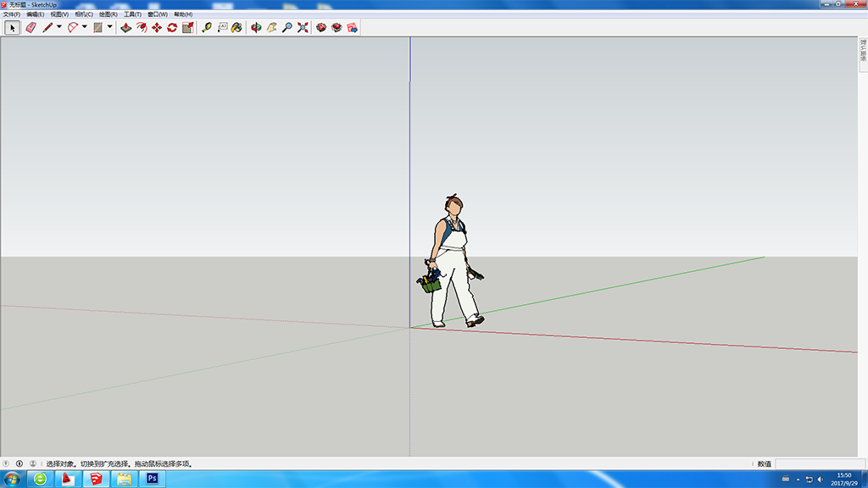868x488 pixels.
Task: Select the Rotate tool
Action: pyautogui.click(x=172, y=27)
